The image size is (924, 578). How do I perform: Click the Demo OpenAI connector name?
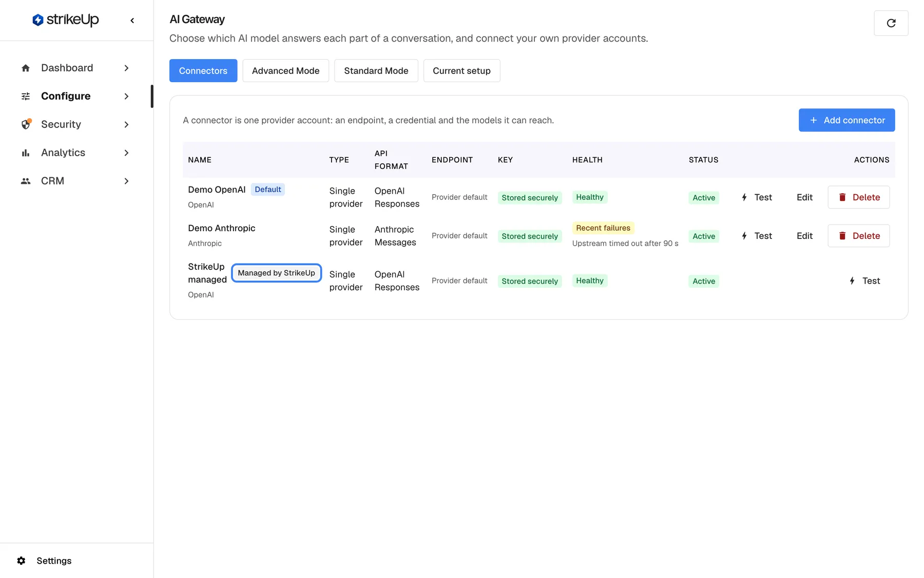tap(217, 190)
